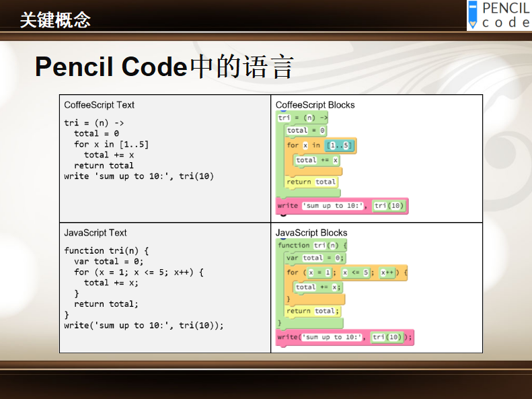
Task: Select the yellow JavaScript 'return total;' block
Action: tap(313, 311)
